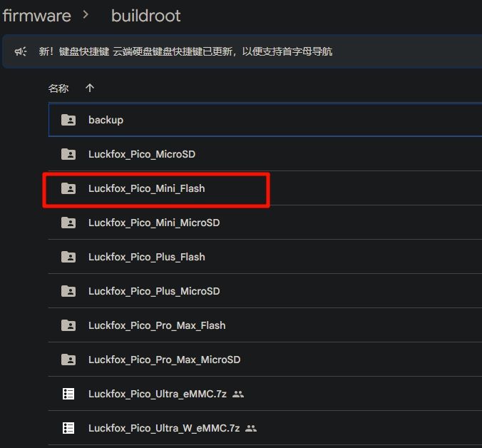The width and height of the screenshot is (482, 448).
Task: Open the Luckfox_Pico_Mini_Flash folder
Action: click(x=147, y=188)
